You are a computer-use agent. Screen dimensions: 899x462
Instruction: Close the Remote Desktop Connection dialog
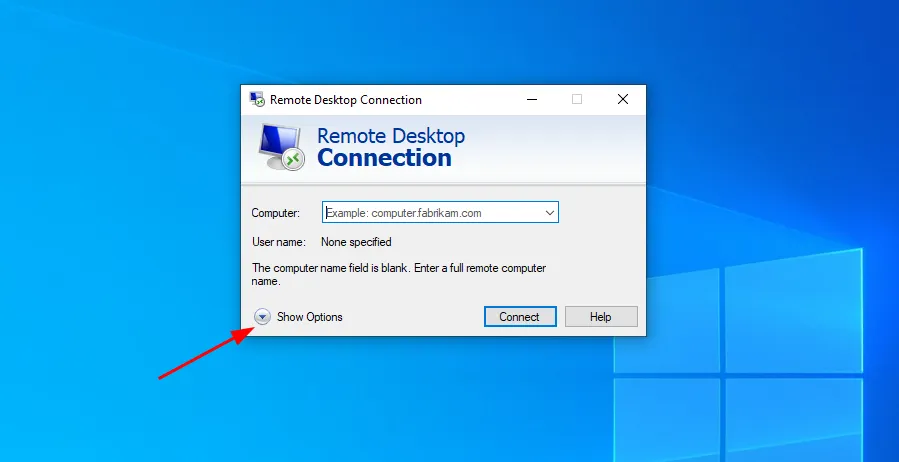622,100
